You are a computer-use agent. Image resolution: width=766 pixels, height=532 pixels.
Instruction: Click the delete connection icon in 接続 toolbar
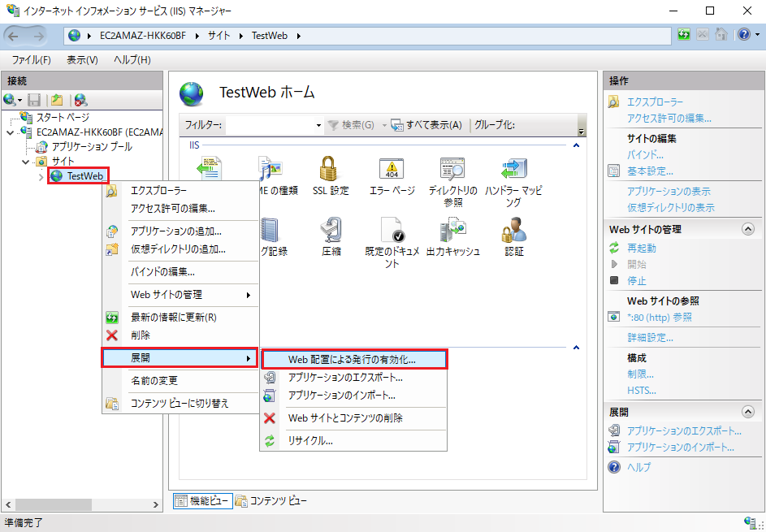pos(80,100)
